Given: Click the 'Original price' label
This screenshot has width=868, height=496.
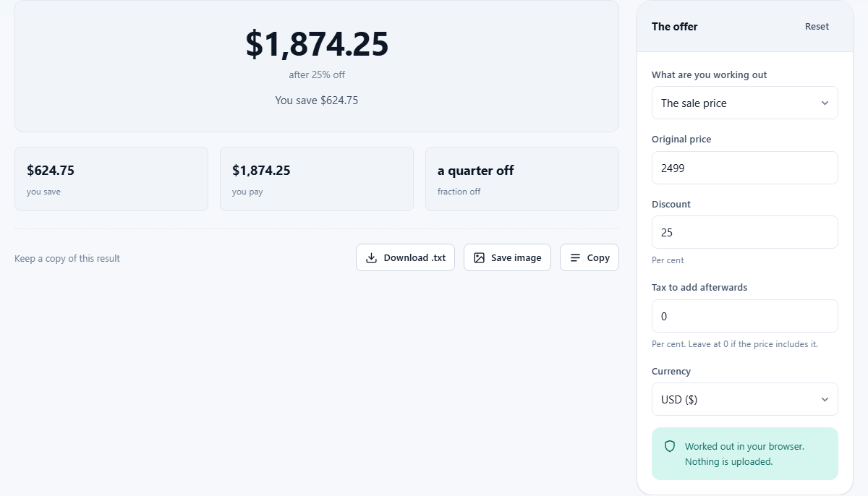Looking at the screenshot, I should [681, 140].
